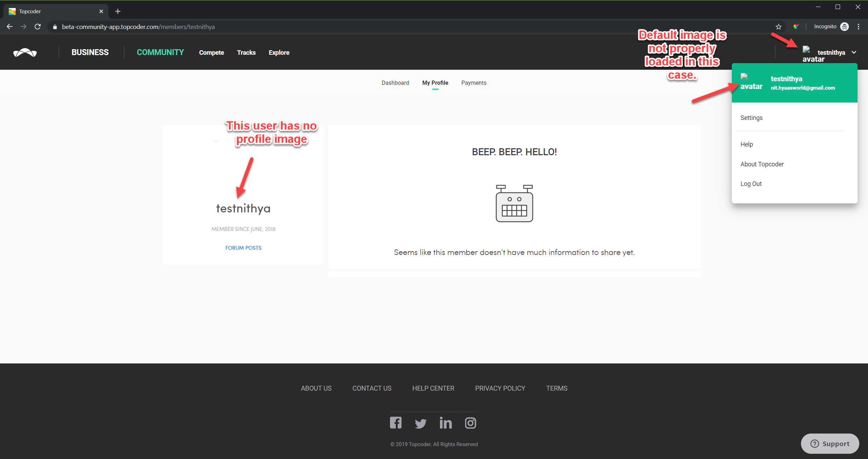
Task: Open the Tracks menu
Action: [246, 53]
